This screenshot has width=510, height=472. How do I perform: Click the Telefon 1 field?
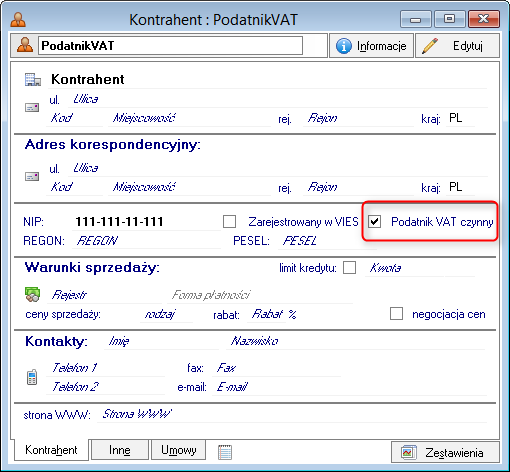tap(105, 368)
